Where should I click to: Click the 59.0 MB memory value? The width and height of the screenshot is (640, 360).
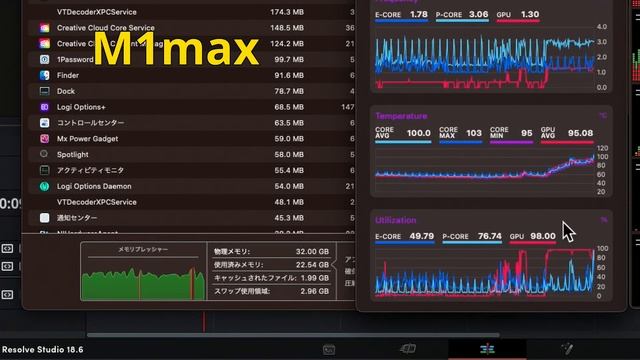click(289, 139)
